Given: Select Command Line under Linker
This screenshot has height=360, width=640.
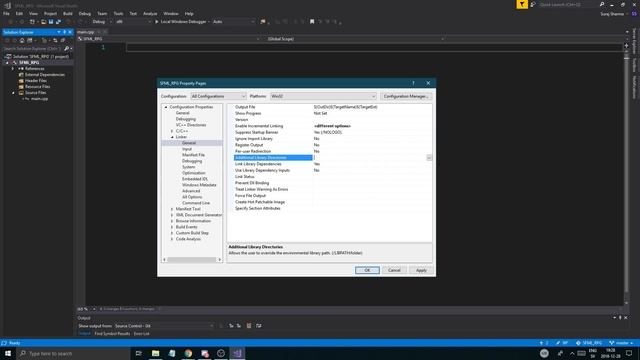Looking at the screenshot, I should click(x=196, y=203).
